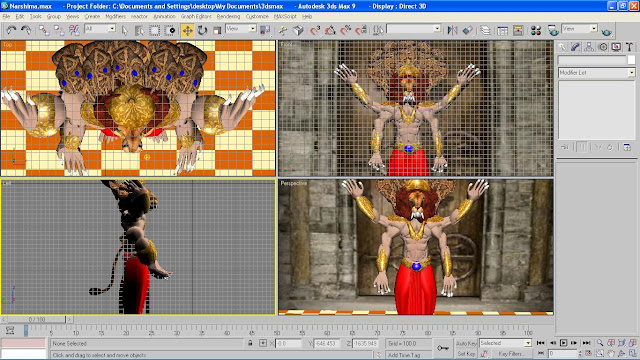This screenshot has height=360, width=640.
Task: Open the Graph Editors menu
Action: (x=196, y=16)
